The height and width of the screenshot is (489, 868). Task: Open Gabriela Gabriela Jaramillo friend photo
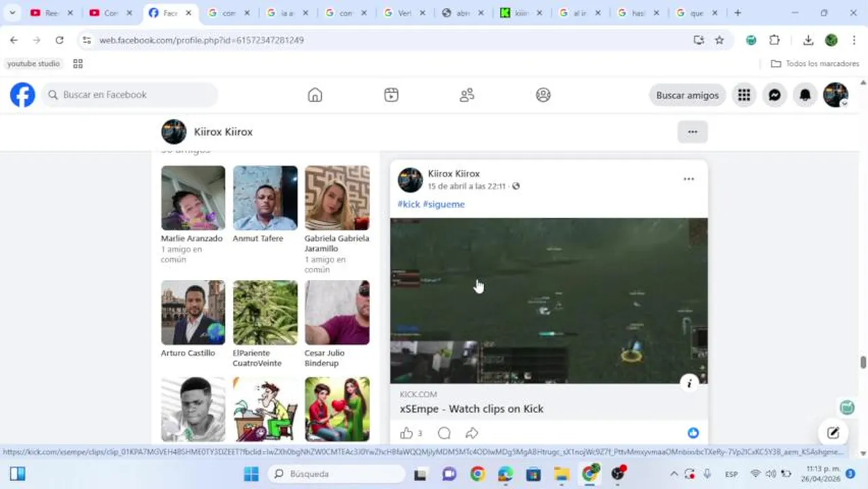[337, 198]
